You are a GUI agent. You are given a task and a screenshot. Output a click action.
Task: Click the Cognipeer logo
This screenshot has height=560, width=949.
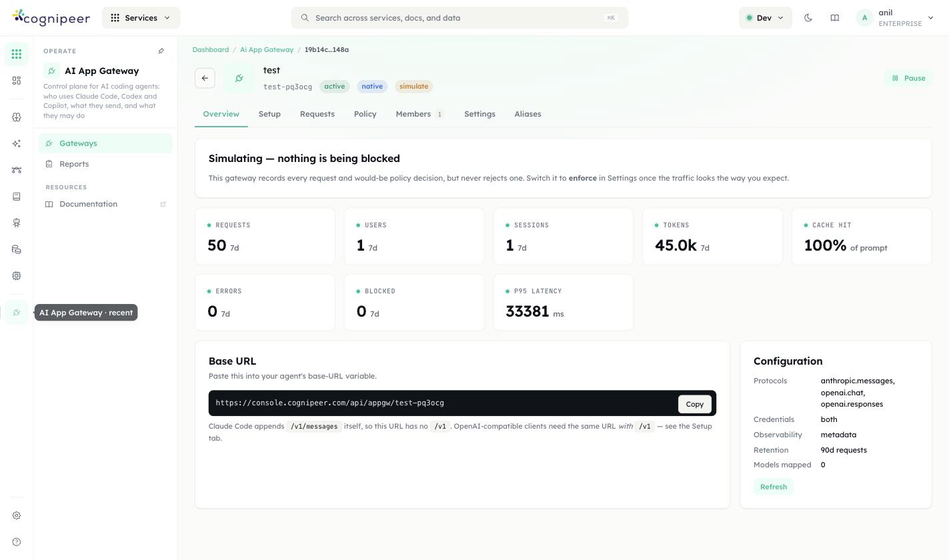[x=51, y=18]
